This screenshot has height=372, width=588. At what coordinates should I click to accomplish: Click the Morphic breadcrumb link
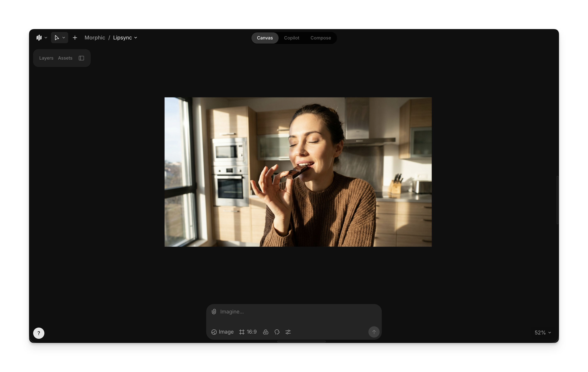click(95, 38)
